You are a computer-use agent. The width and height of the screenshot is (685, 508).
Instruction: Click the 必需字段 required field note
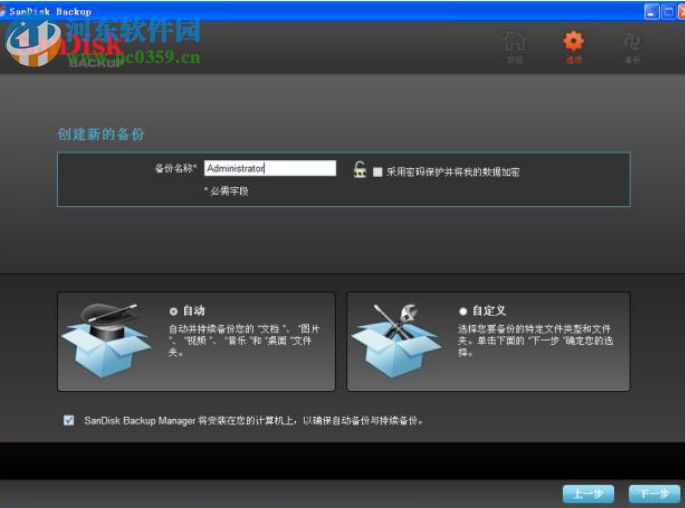[x=227, y=191]
